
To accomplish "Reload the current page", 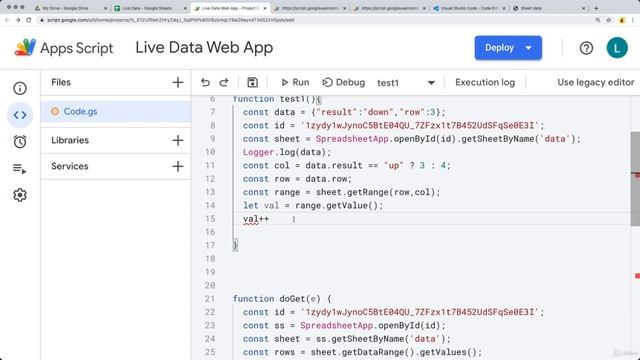I will (x=29, y=20).
